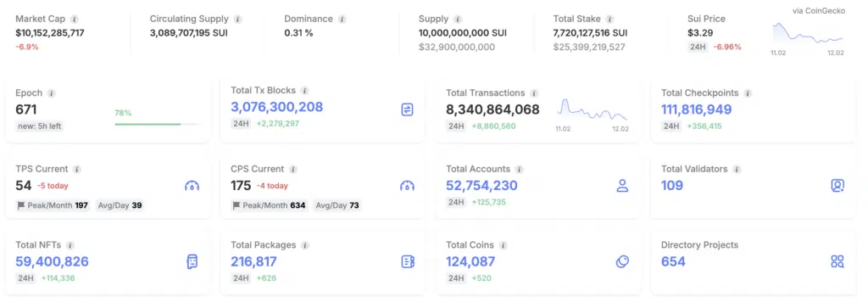This screenshot has height=308, width=868.
Task: Click the CPS Current gauge icon
Action: point(407,186)
